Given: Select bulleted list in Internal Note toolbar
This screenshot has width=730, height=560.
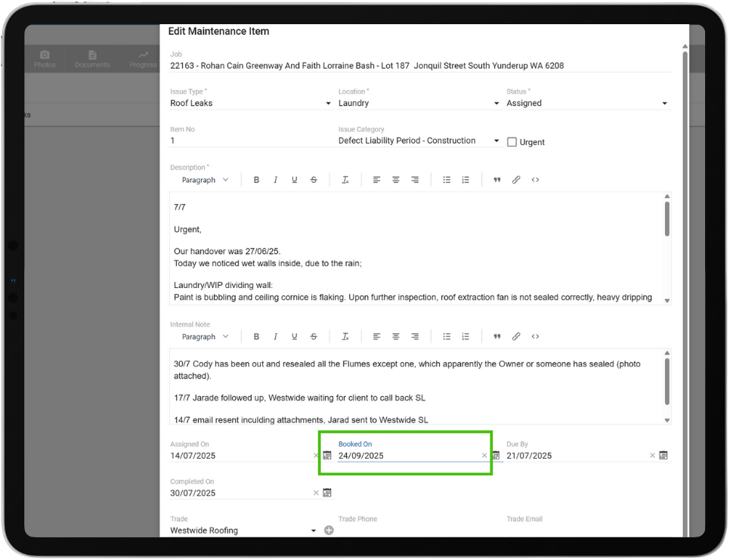Looking at the screenshot, I should 447,337.
